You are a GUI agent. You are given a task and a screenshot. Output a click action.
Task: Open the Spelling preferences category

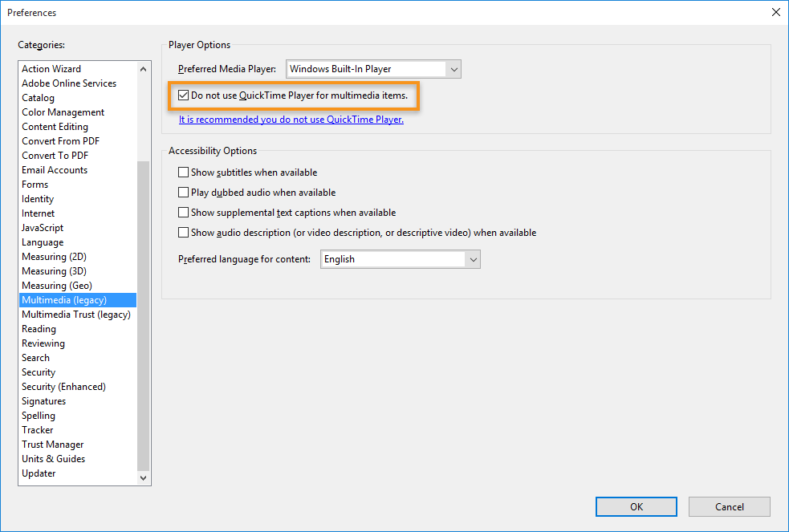pyautogui.click(x=39, y=415)
